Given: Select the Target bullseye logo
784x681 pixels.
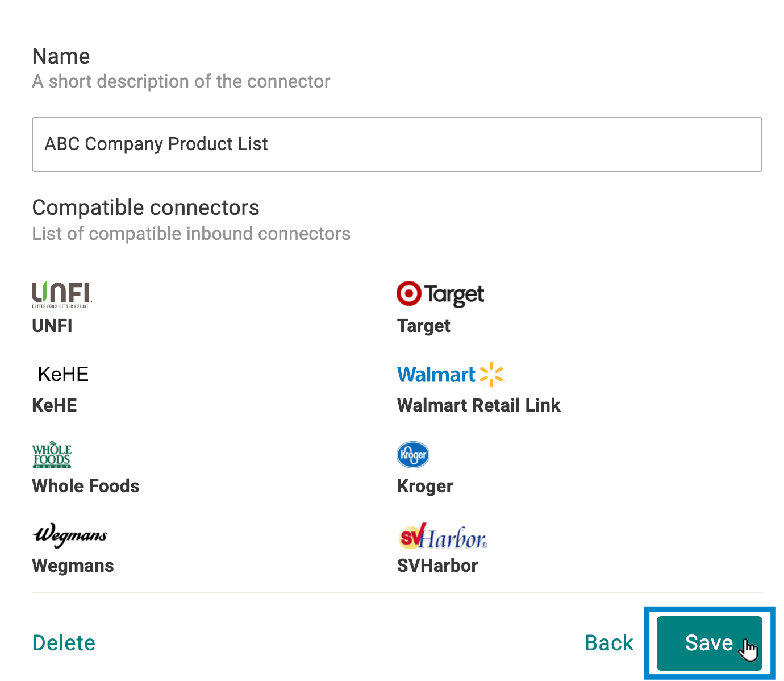Looking at the screenshot, I should click(440, 294).
